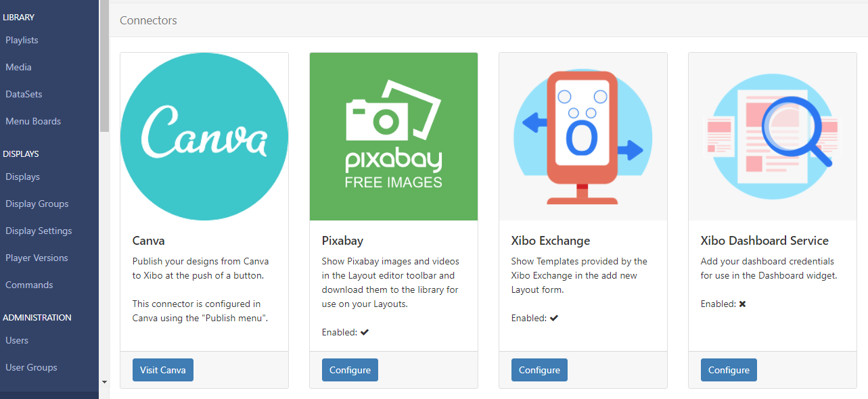The width and height of the screenshot is (868, 399).
Task: Configure the Xibo Exchange connector
Action: click(x=539, y=370)
